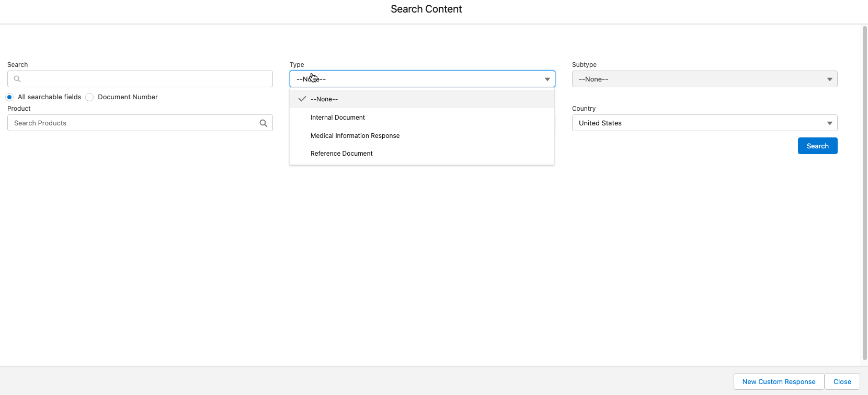Pick Reference Document in the Type list
This screenshot has height=395, width=868.
pyautogui.click(x=341, y=154)
